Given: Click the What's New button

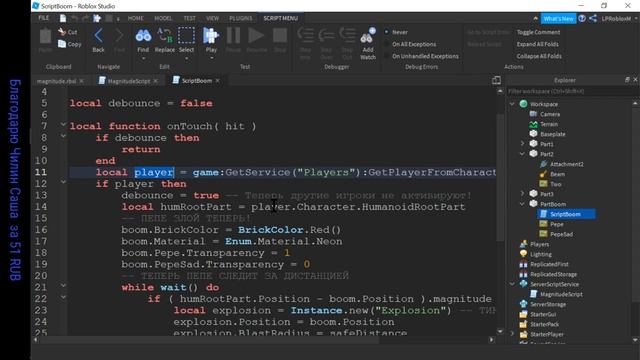Looking at the screenshot, I should point(558,19).
